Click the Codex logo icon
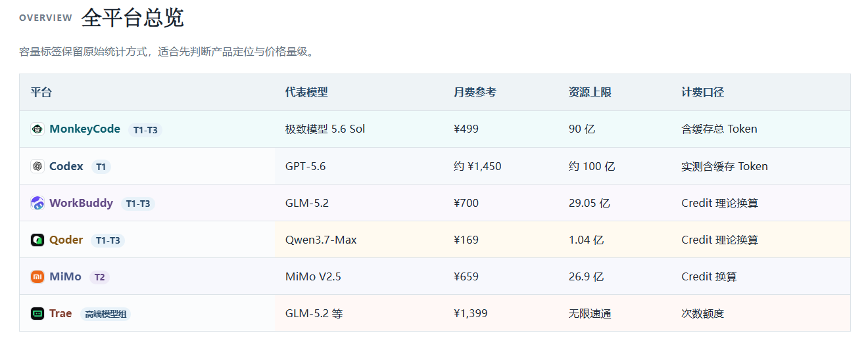Image resolution: width=868 pixels, height=350 pixels. (37, 166)
